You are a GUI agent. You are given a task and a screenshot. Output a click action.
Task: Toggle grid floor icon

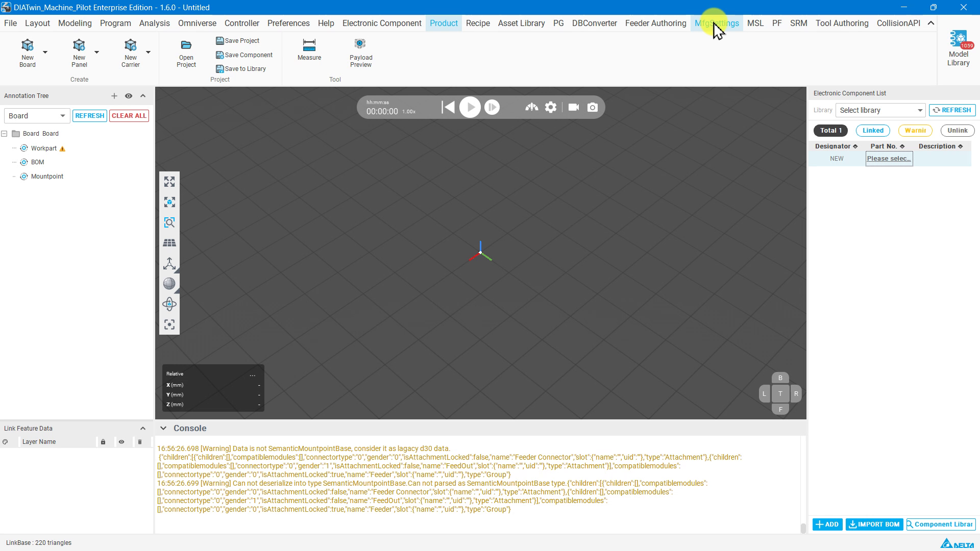tap(169, 243)
